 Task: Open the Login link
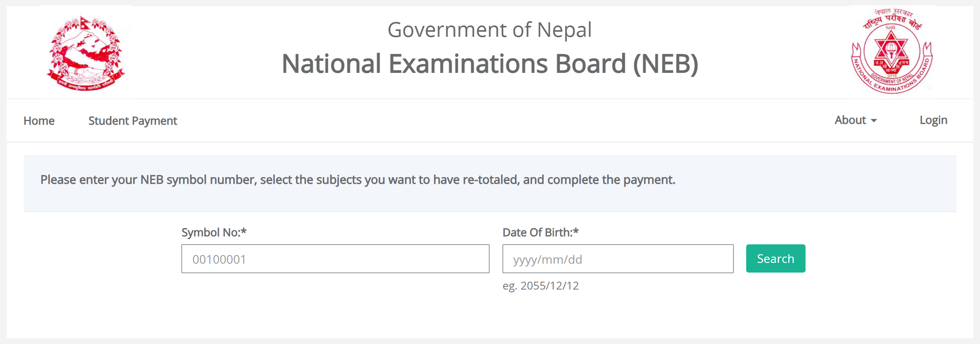tap(933, 120)
